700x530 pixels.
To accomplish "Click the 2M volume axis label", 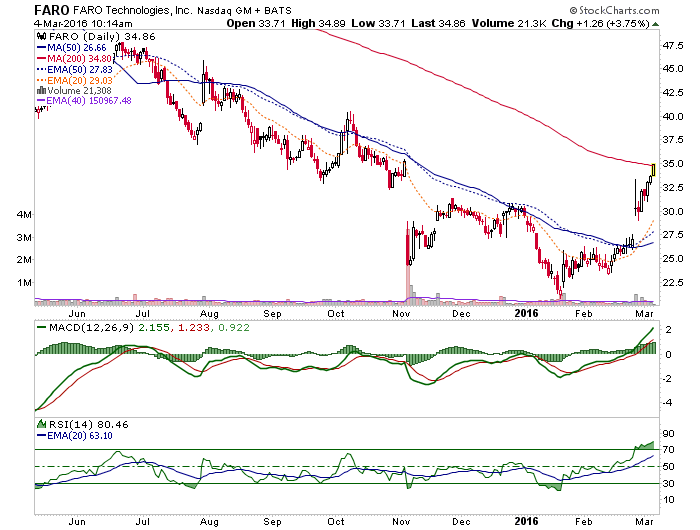I will click(x=24, y=260).
